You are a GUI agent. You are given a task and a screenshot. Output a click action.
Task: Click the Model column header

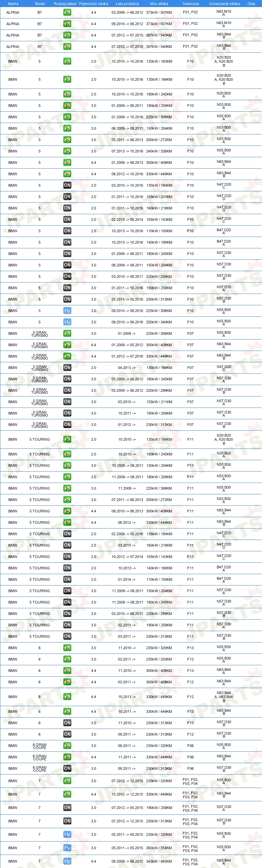point(40,4)
